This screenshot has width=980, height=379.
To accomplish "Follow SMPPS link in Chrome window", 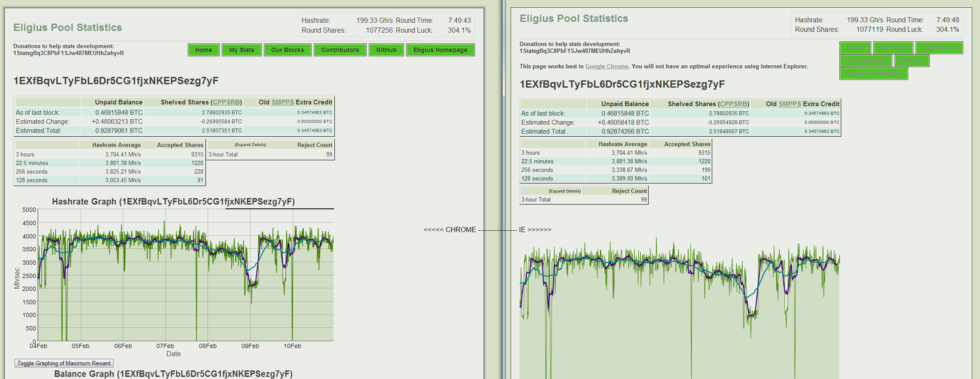I will [283, 102].
